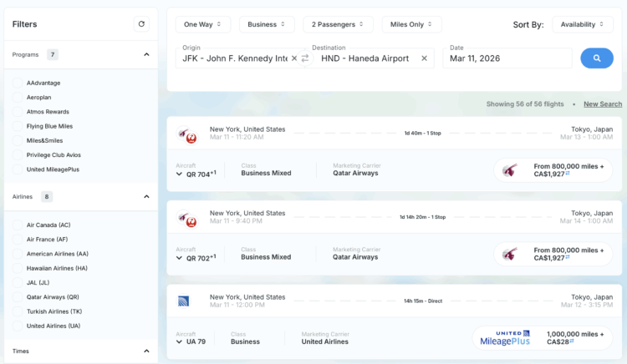Select the 1,000,000 miles MileagePlus offer

(543, 337)
